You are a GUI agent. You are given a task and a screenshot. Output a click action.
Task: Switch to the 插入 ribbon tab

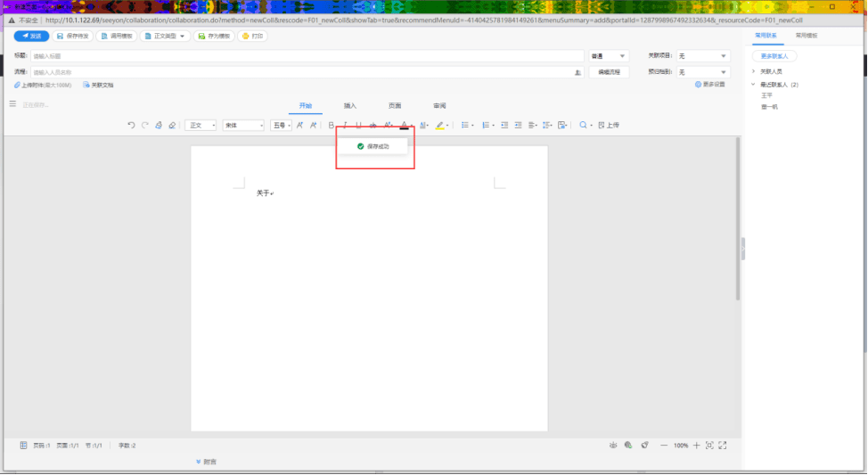[350, 106]
